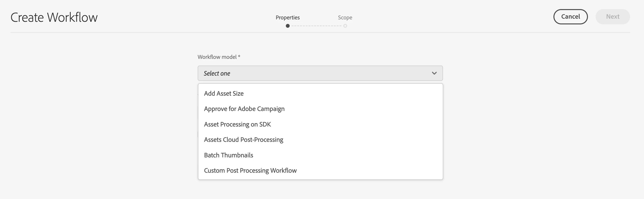Click the filled Properties step dot
This screenshot has width=644, height=199.
(x=287, y=26)
